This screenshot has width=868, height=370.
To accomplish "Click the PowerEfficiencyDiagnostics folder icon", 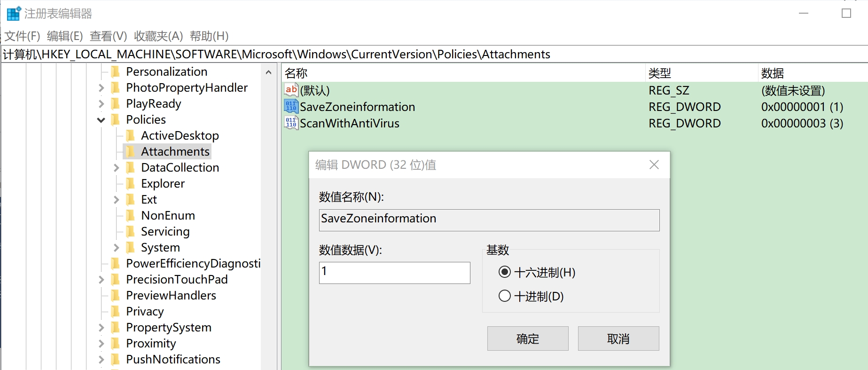I will (x=115, y=264).
